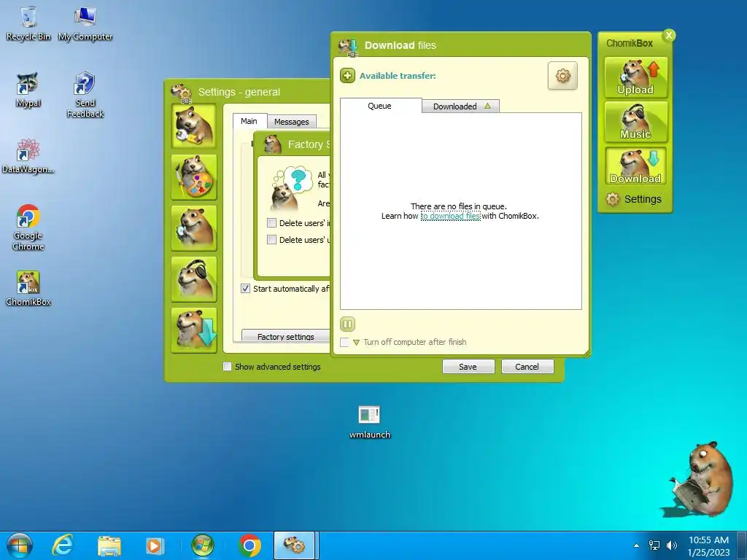The image size is (747, 560).
Task: Click the Show desktop strip
Action: (742, 545)
